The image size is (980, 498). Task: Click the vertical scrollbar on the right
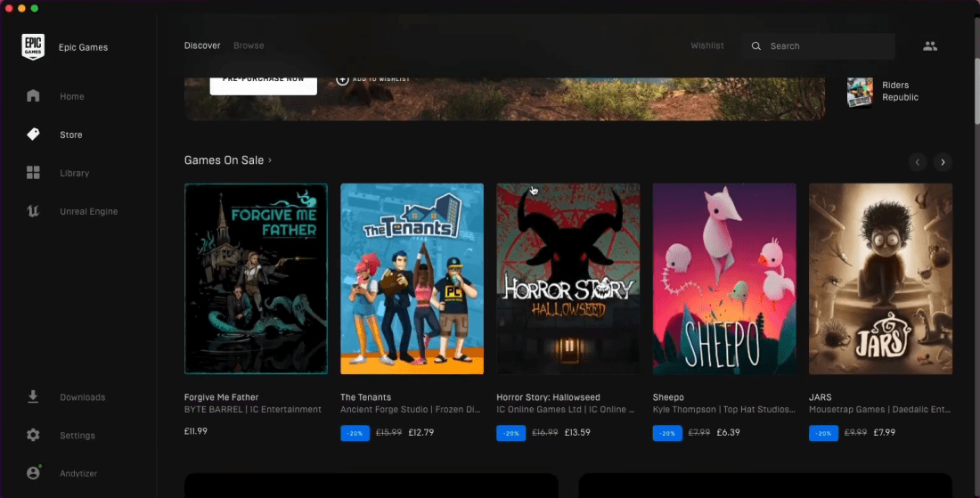(976, 91)
